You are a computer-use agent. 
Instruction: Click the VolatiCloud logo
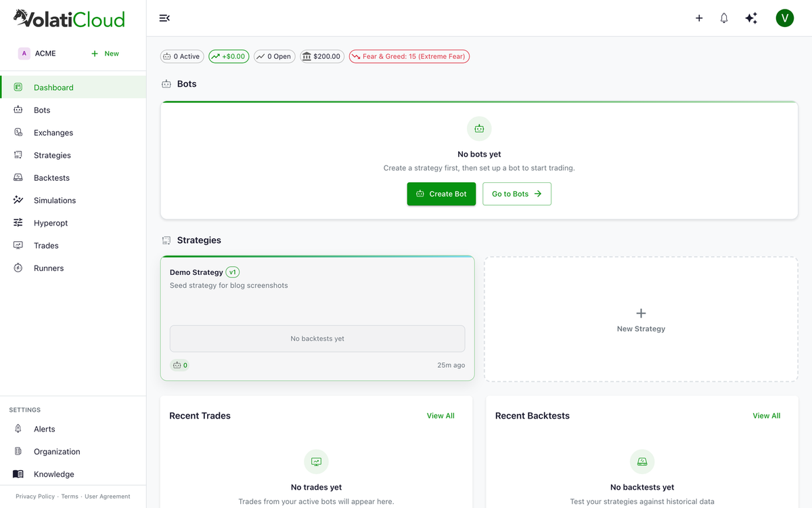click(70, 18)
